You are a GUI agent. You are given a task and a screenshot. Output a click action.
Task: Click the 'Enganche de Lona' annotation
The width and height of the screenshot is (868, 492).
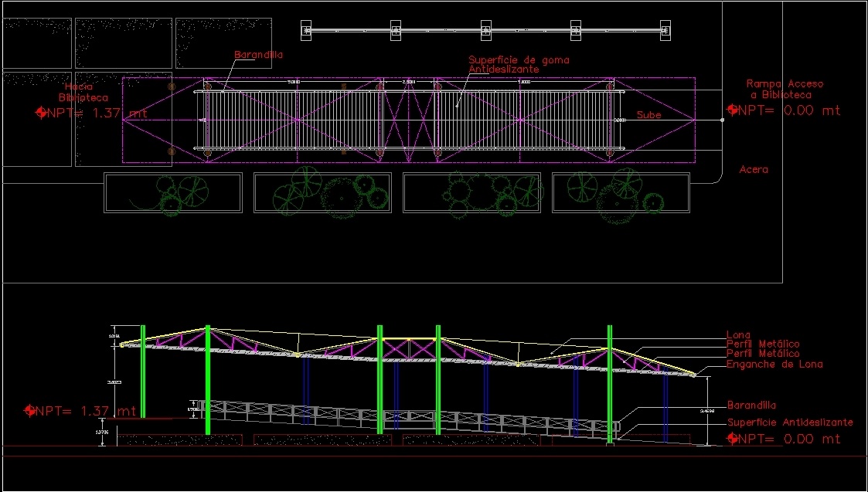(774, 364)
